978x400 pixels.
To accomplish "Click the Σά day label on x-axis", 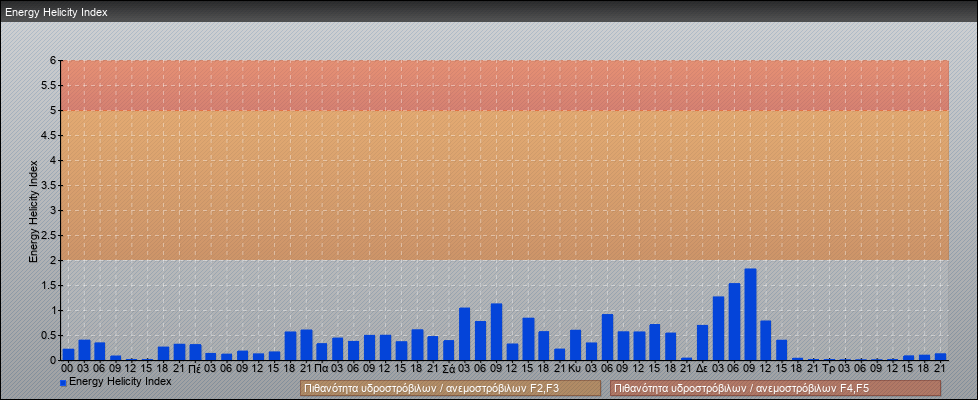I will point(448,369).
